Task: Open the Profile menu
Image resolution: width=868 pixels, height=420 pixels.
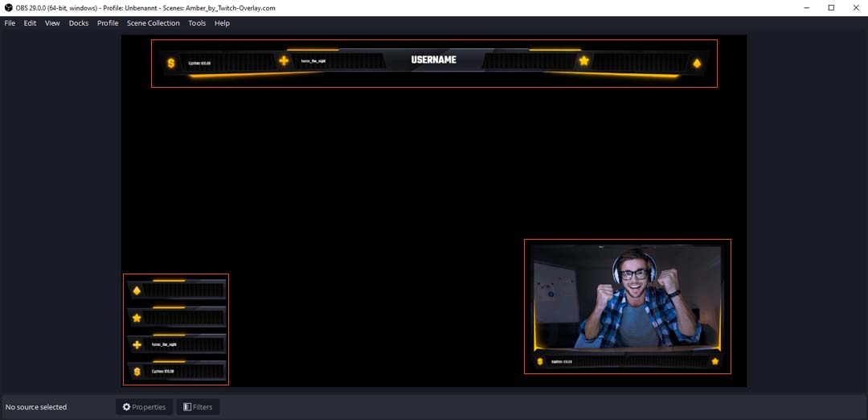Action: point(108,23)
